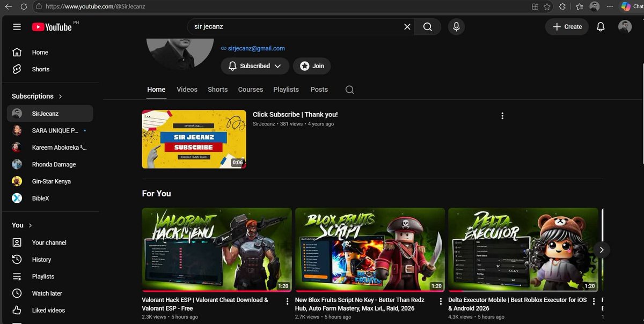Go to the YouTube logo home
This screenshot has height=324, width=644.
click(x=52, y=27)
